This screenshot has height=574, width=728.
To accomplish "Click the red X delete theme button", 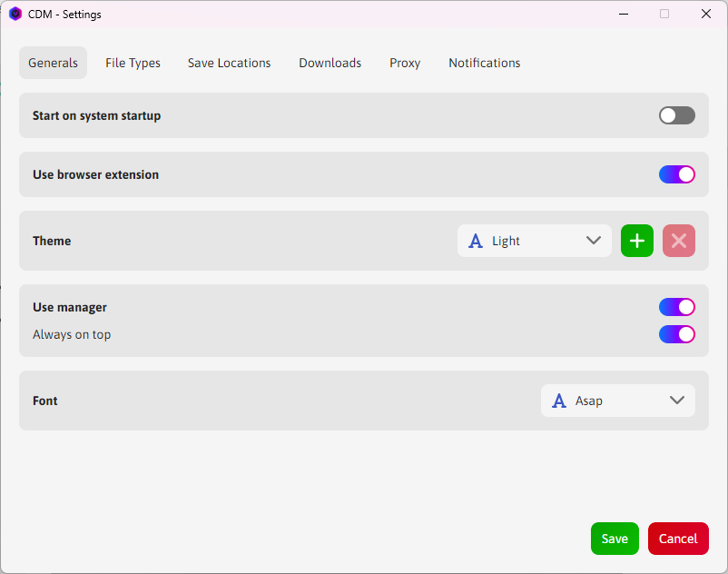I will coord(678,241).
